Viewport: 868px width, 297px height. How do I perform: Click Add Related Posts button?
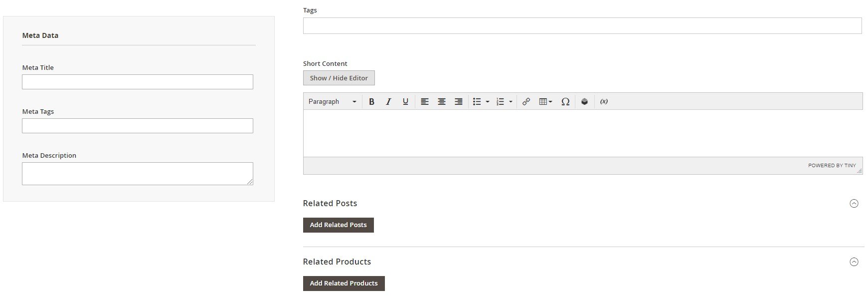click(x=339, y=225)
